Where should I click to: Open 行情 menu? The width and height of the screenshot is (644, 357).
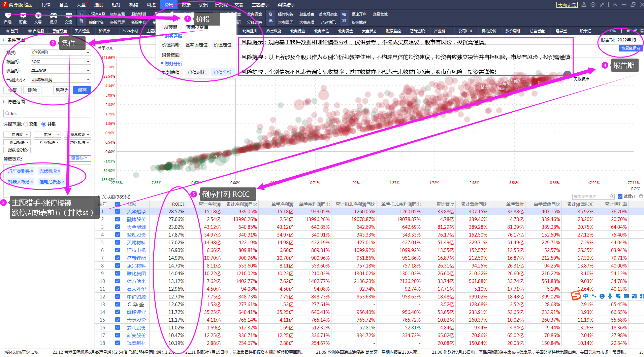(x=46, y=5)
